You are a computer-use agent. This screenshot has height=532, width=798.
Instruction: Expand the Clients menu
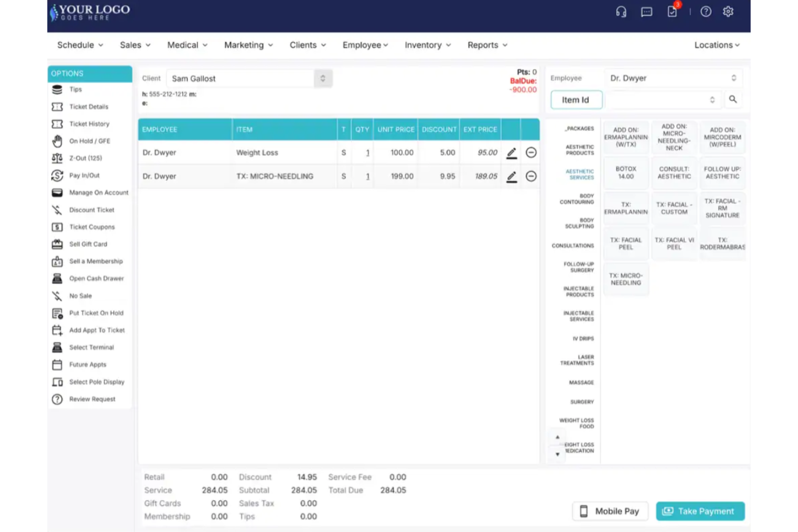[308, 45]
